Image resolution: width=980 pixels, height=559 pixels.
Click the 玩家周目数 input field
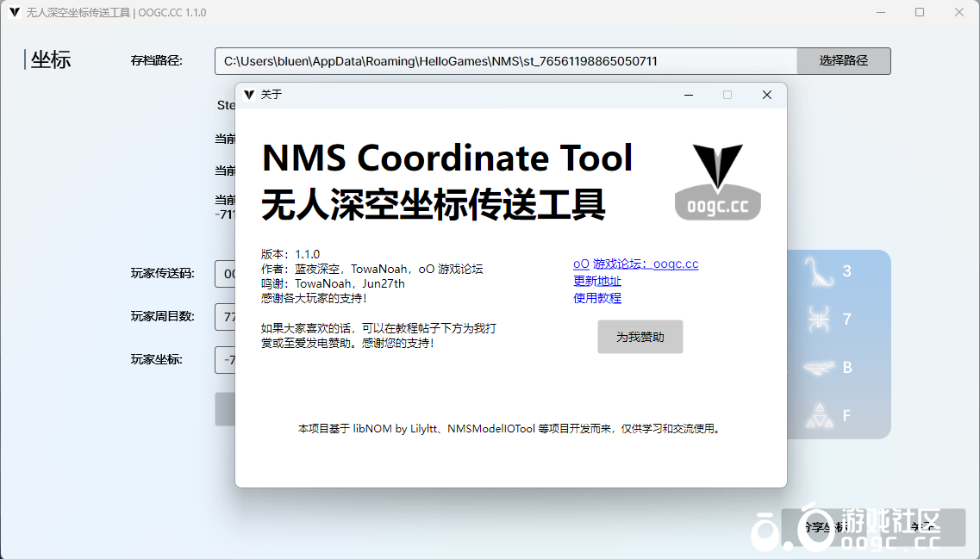226,316
